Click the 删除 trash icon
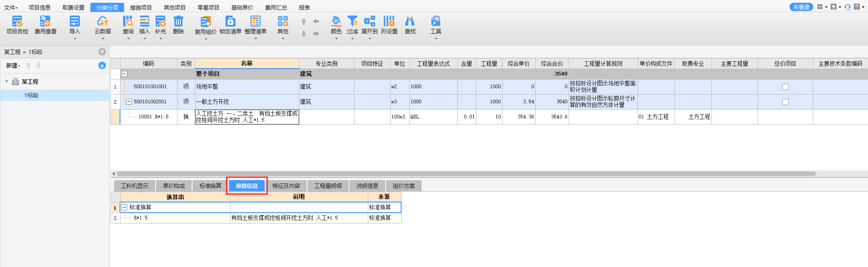The width and height of the screenshot is (868, 267). (178, 21)
